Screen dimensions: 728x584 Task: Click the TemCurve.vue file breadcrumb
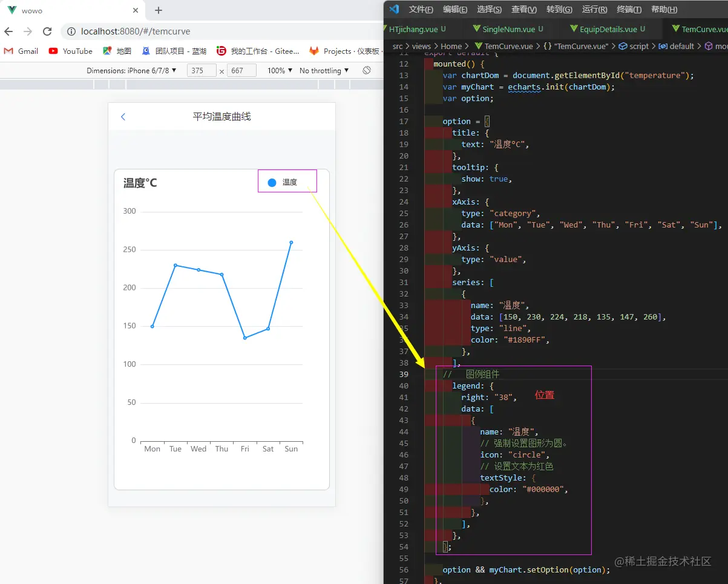[x=503, y=46]
